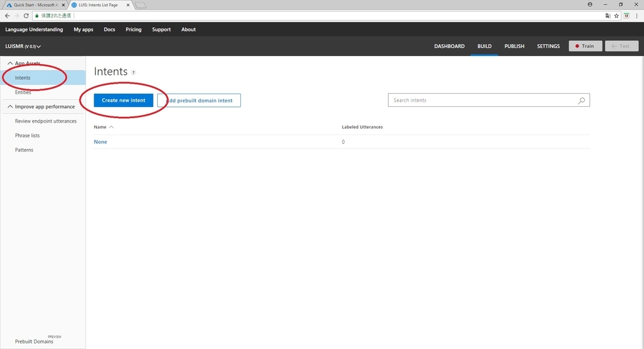Click the browser back arrow
Viewport: 644px width, 349px height.
pyautogui.click(x=8, y=16)
